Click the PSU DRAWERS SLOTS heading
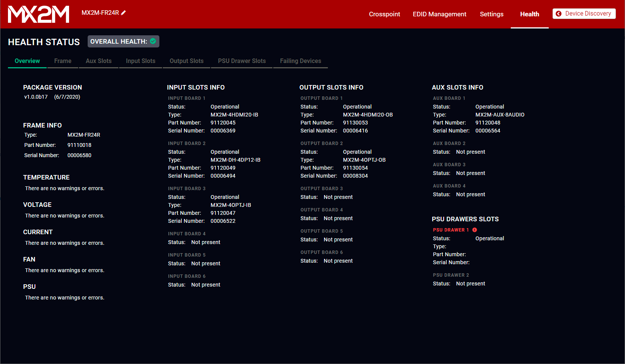Viewport: 625px width, 364px height. pos(465,219)
